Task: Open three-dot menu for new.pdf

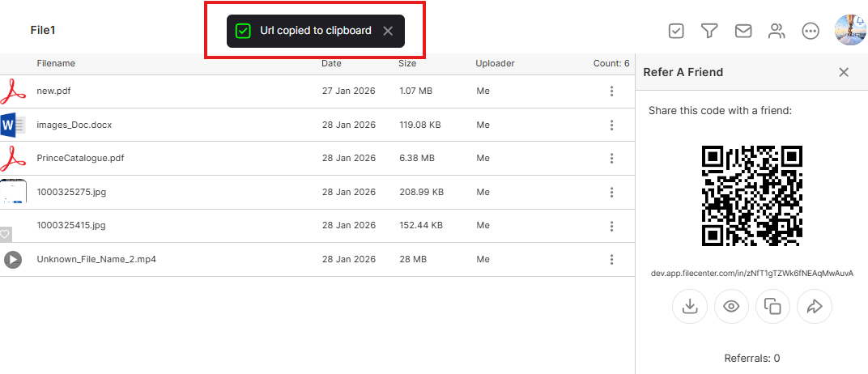Action: pyautogui.click(x=612, y=91)
